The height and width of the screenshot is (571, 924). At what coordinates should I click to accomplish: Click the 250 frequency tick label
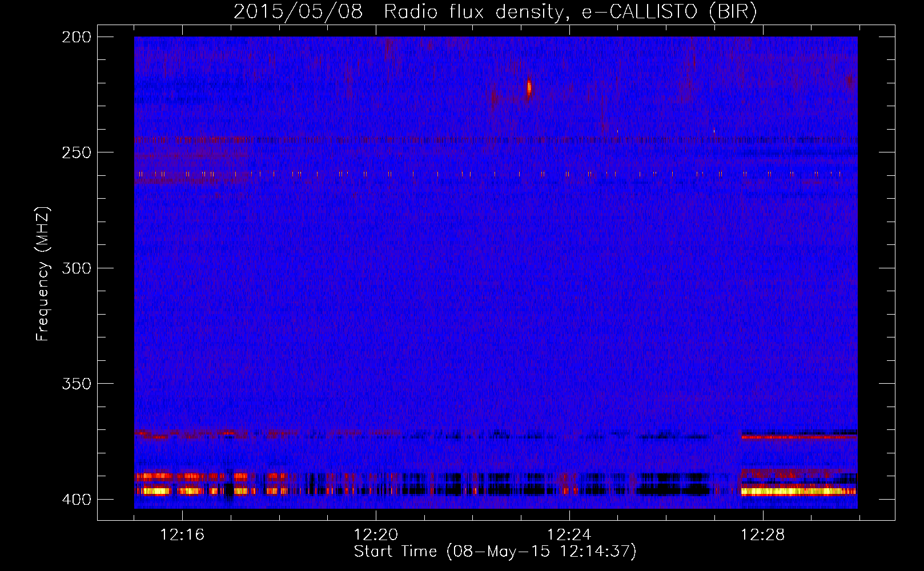coord(77,152)
